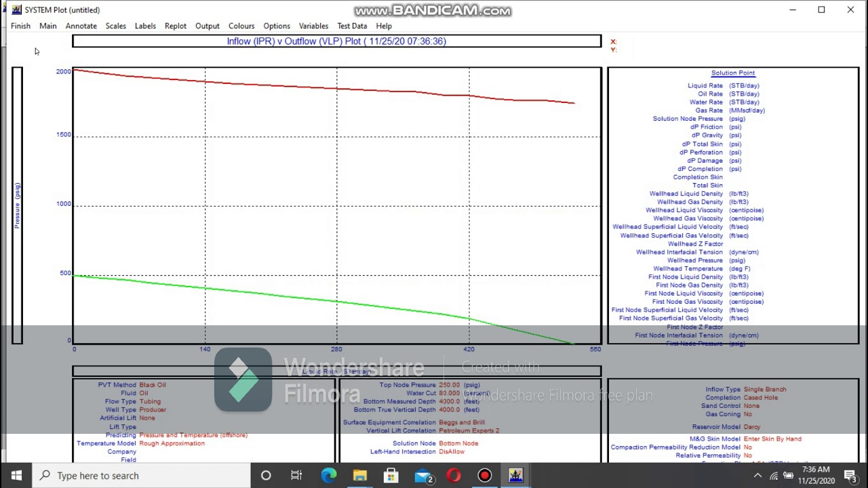
Task: Open Bandicam recorder taskbar icon
Action: click(x=485, y=476)
